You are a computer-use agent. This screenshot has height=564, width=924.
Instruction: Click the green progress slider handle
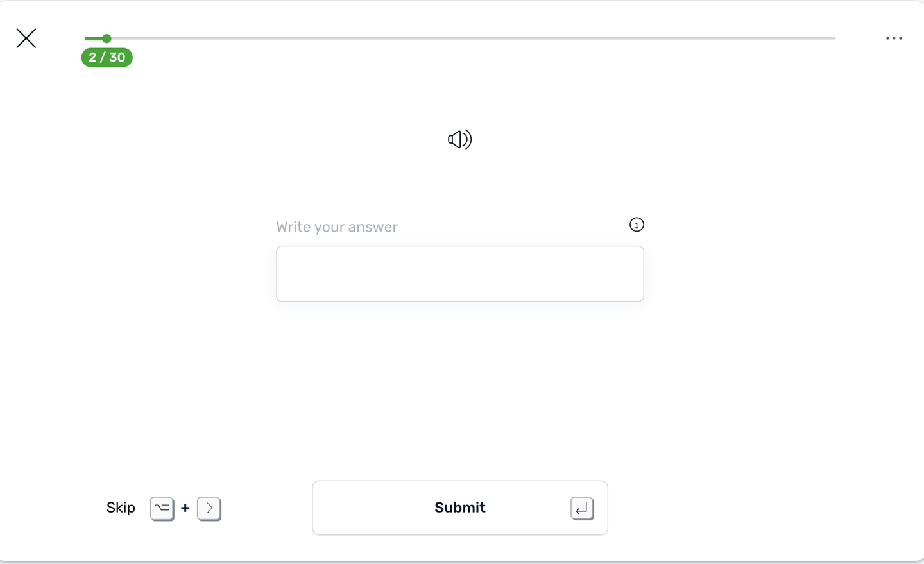click(x=107, y=38)
